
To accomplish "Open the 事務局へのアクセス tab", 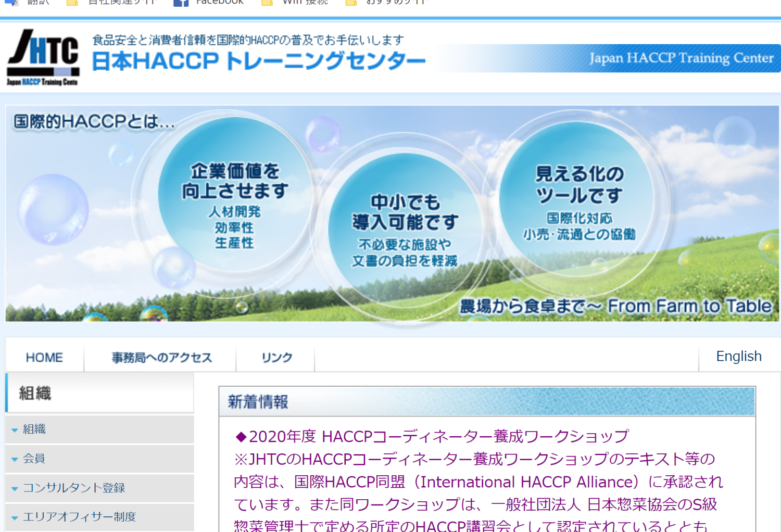I will (161, 358).
